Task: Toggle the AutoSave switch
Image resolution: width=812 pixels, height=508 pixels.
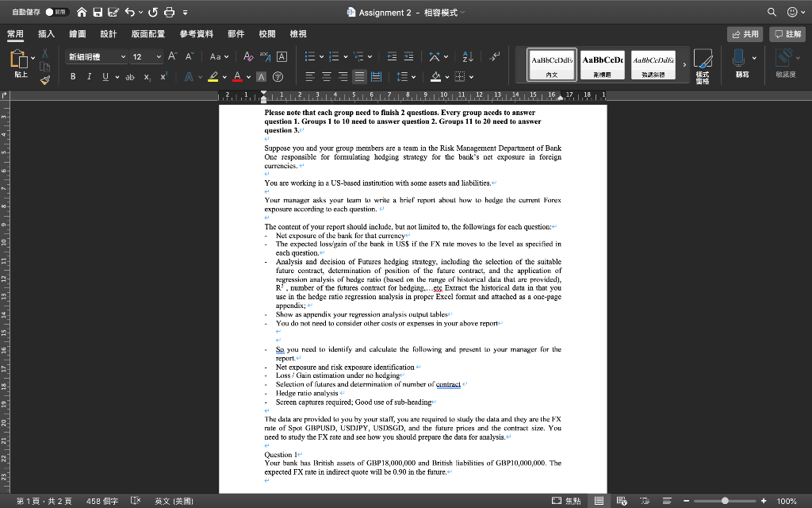Action: 57,12
